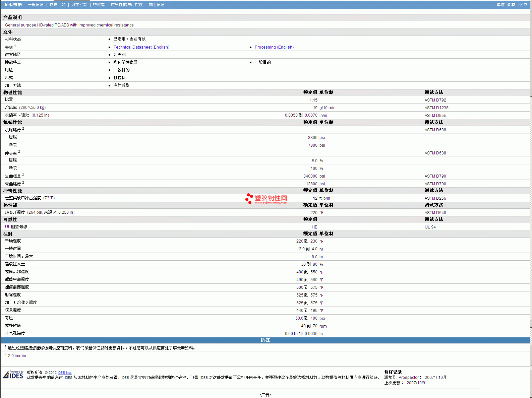Click the 修订记录 heading
Viewport: 532px width, 398px height.
click(x=393, y=372)
